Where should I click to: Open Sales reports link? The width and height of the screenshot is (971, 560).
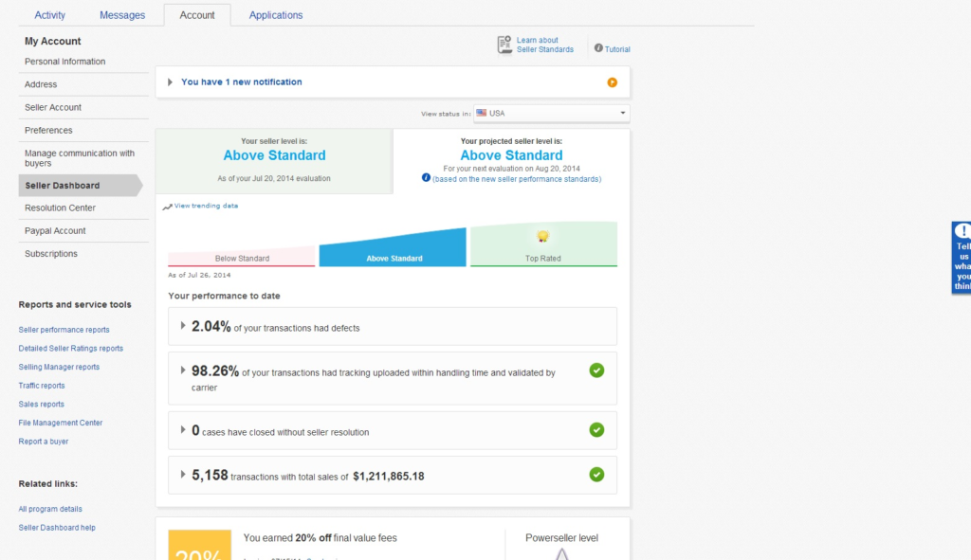click(x=42, y=404)
